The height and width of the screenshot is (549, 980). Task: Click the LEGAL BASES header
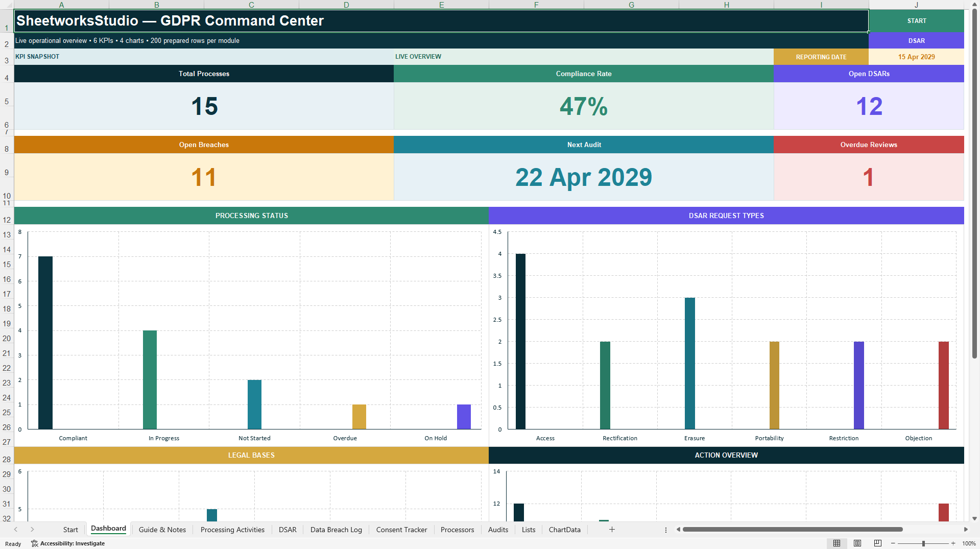pos(251,455)
